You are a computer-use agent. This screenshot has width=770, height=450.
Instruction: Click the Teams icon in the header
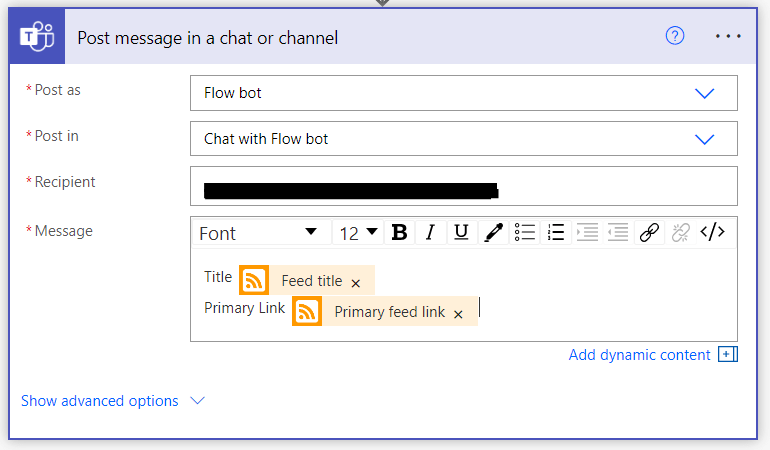pyautogui.click(x=37, y=38)
